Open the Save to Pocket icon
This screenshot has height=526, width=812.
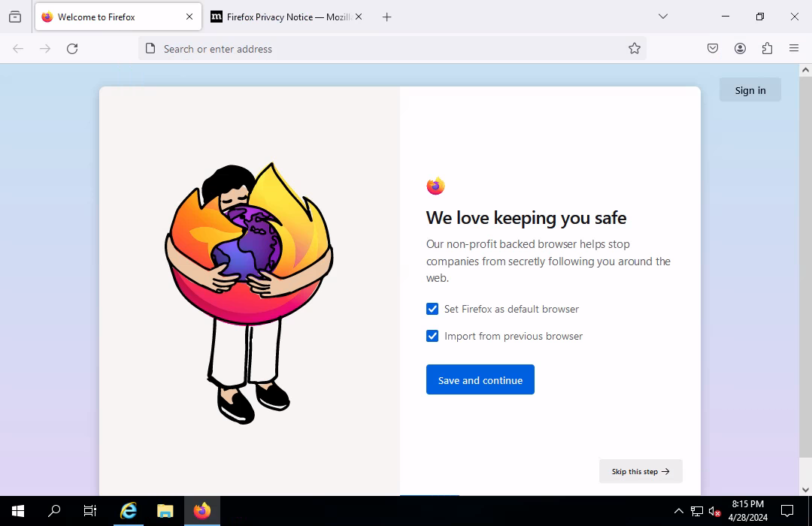tap(713, 49)
